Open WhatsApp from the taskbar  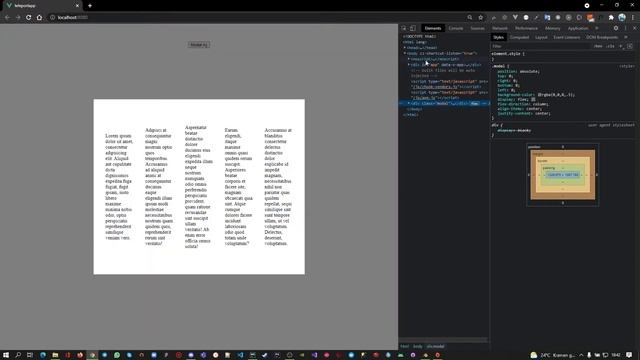click(x=117, y=355)
